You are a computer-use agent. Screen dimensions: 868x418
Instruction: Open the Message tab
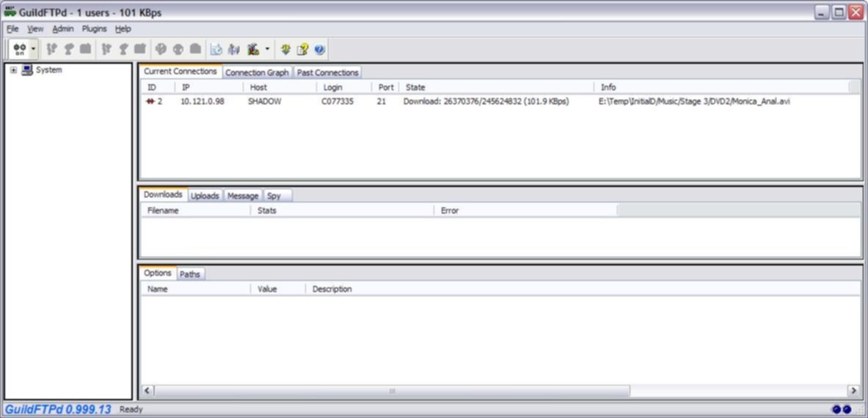coord(242,196)
